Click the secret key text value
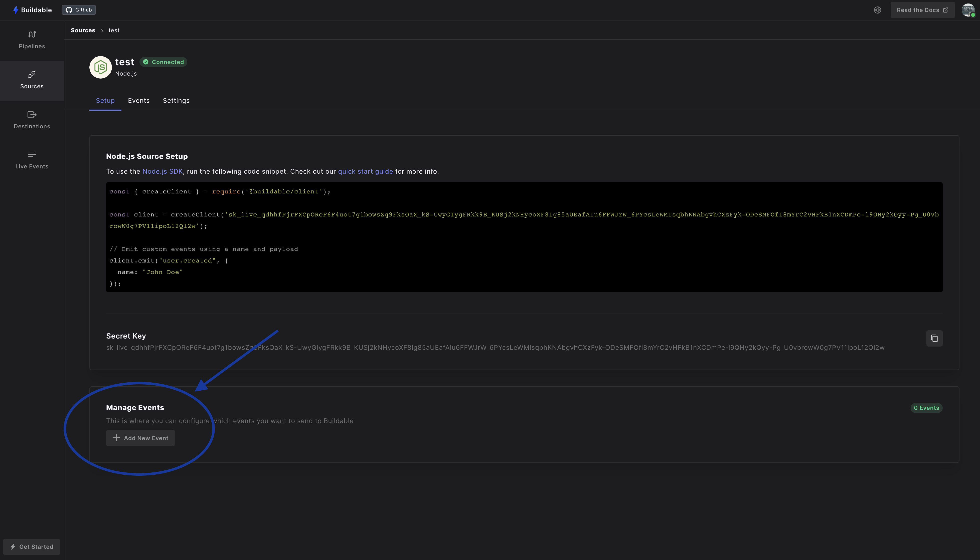The width and height of the screenshot is (980, 560). click(495, 348)
